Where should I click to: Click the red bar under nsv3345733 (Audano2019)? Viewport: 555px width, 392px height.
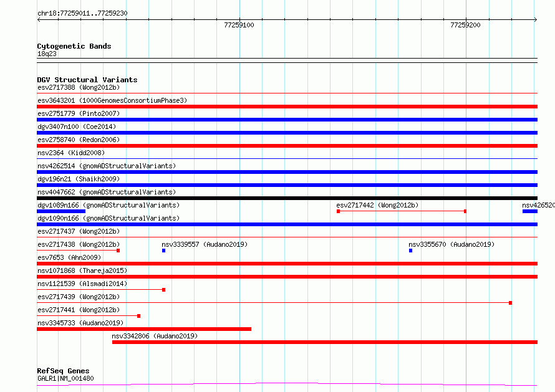pos(144,329)
